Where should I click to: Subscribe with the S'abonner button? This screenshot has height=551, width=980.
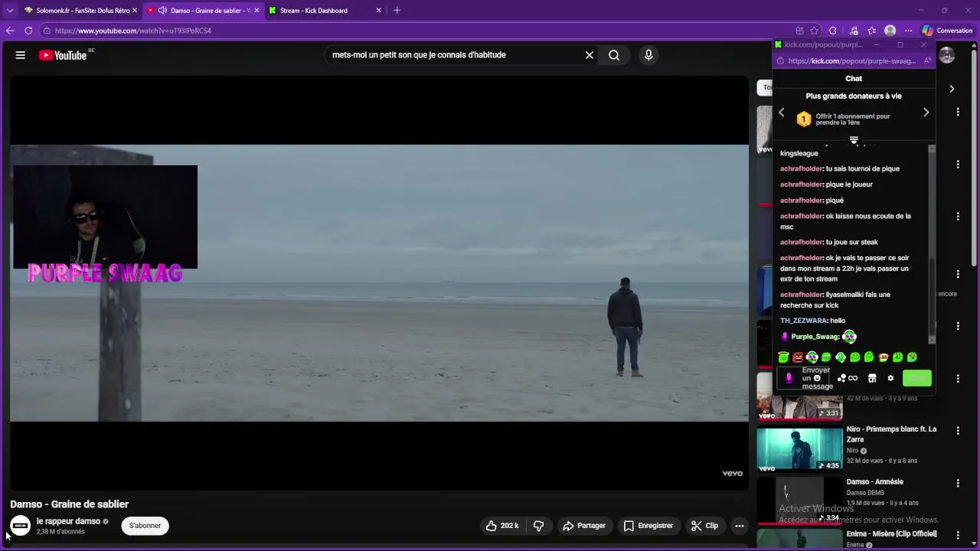(145, 526)
